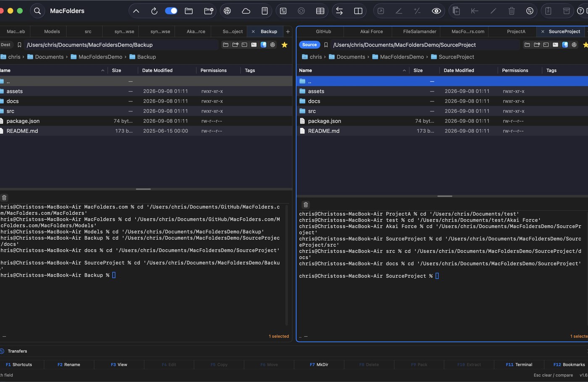Open the So...oject tab in the left pane
The width and height of the screenshot is (588, 382).
coord(233,32)
